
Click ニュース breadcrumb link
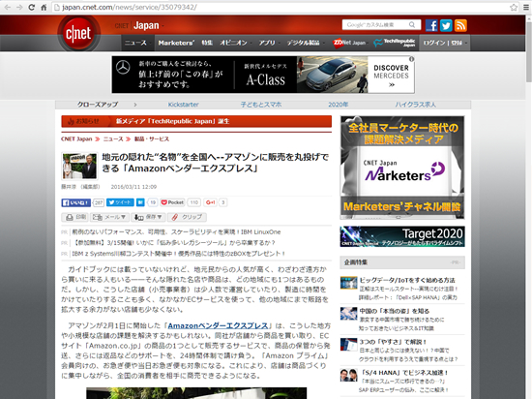pyautogui.click(x=113, y=138)
